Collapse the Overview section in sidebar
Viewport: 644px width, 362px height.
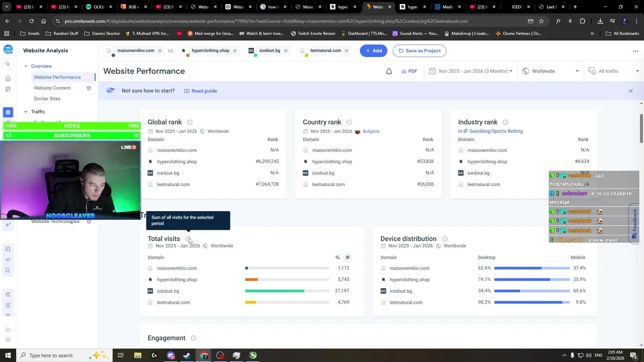(26, 66)
